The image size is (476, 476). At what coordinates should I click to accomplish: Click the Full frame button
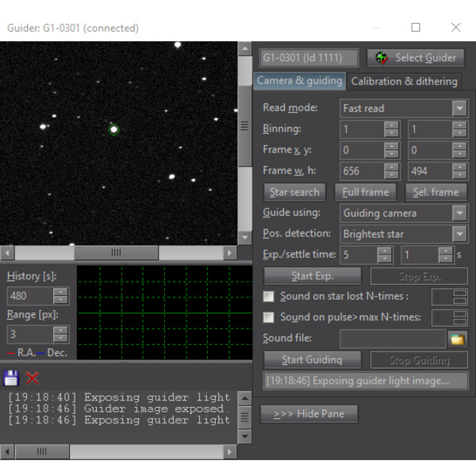point(365,192)
